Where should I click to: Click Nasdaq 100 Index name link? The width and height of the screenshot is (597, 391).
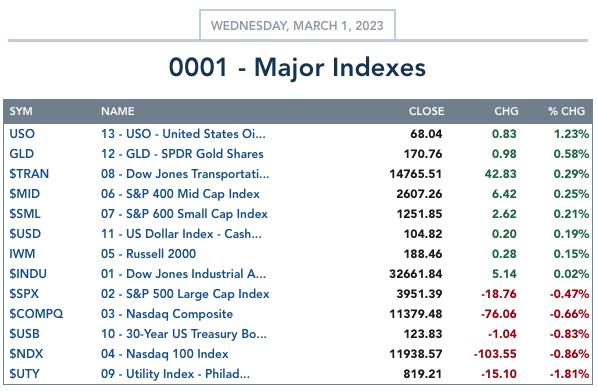click(x=164, y=354)
